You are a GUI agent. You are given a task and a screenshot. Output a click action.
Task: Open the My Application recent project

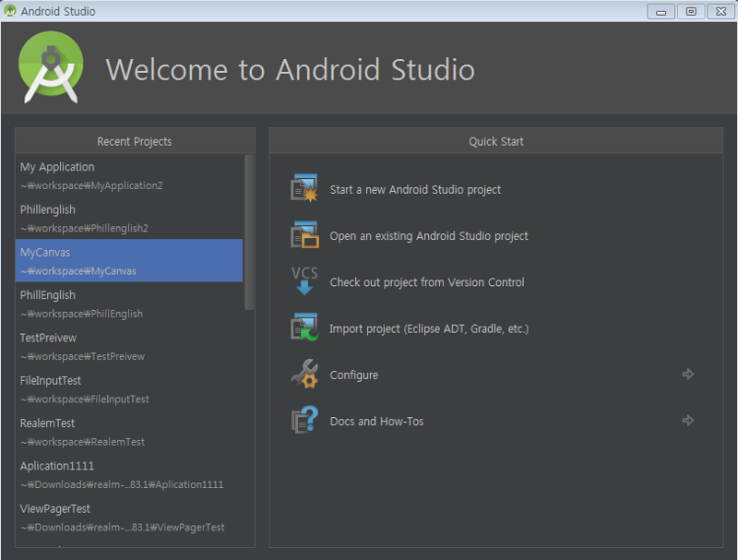[x=129, y=175]
